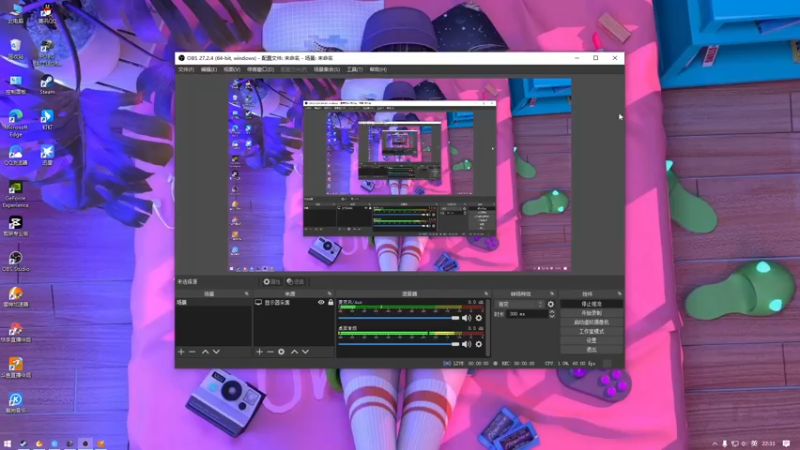This screenshot has height=450, width=800.
Task: Select the Microsoft Edge desktop icon
Action: pos(15,123)
